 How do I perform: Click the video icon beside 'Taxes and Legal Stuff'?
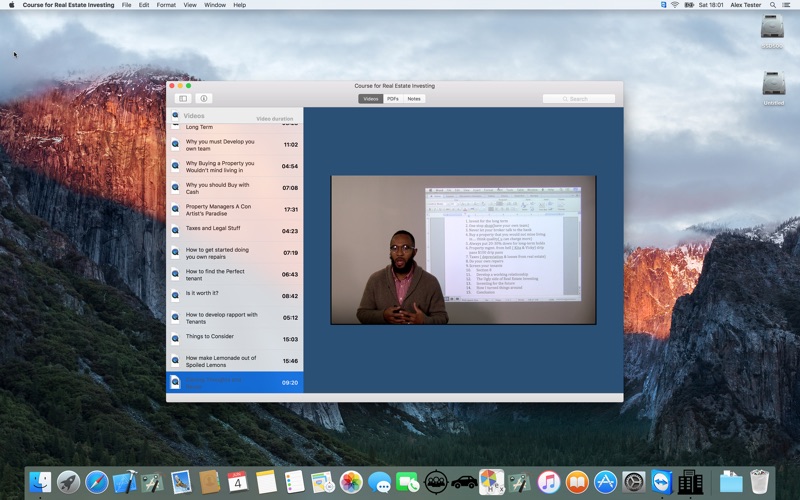point(176,230)
